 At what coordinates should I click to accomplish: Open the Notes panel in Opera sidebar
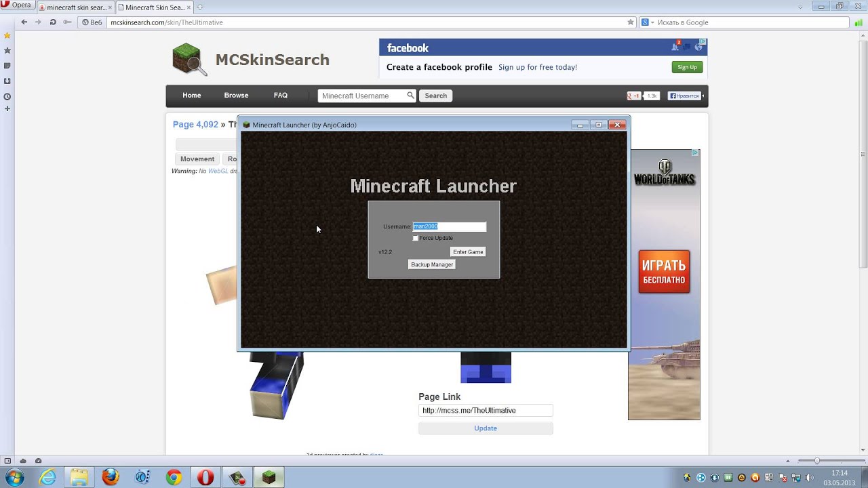7,66
